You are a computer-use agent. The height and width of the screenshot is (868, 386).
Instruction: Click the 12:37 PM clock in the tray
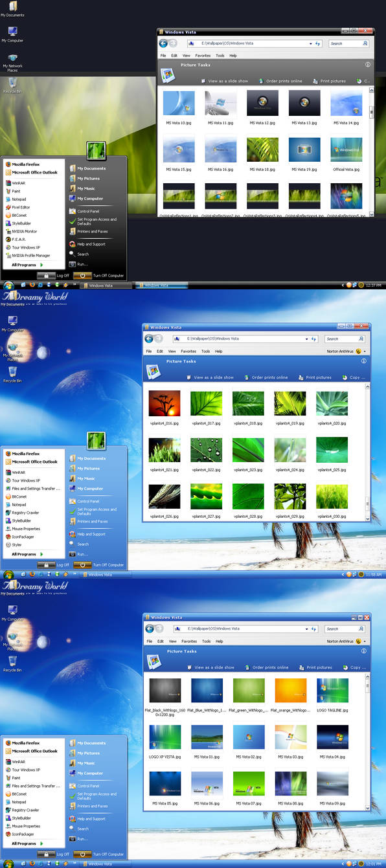[374, 285]
